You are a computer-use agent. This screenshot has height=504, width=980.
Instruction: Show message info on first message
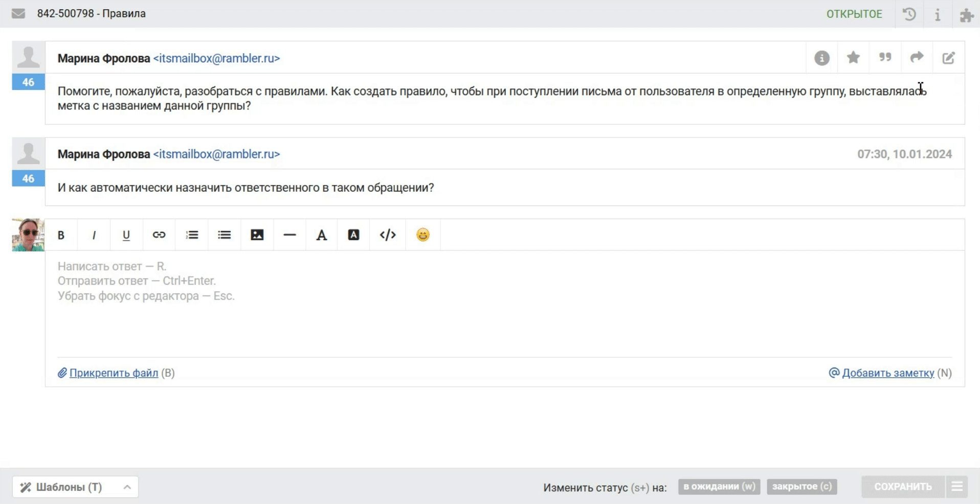point(822,58)
